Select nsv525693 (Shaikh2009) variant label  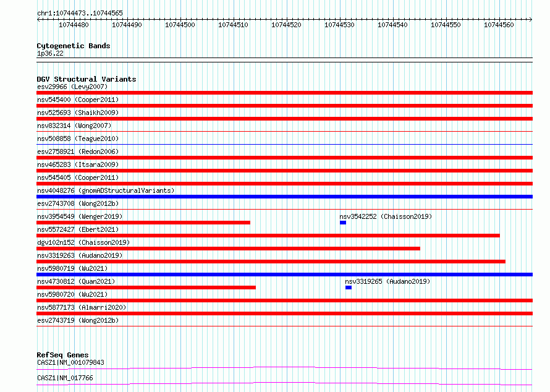click(x=78, y=113)
